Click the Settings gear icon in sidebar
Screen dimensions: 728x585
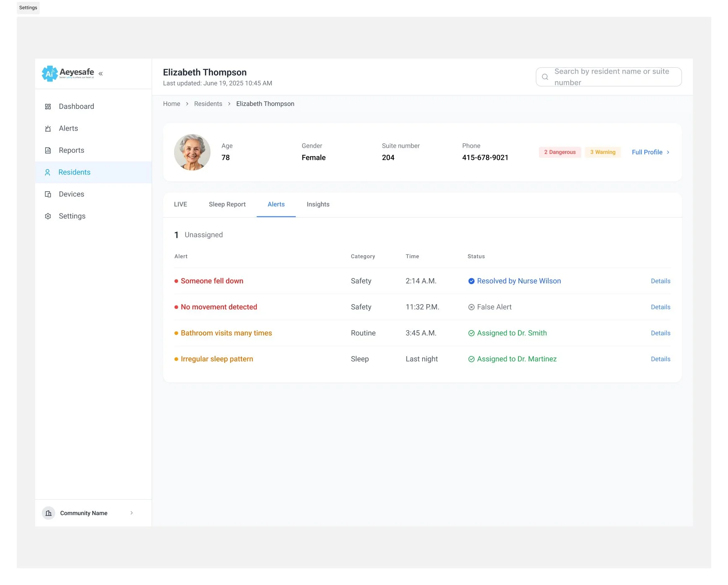[48, 216]
